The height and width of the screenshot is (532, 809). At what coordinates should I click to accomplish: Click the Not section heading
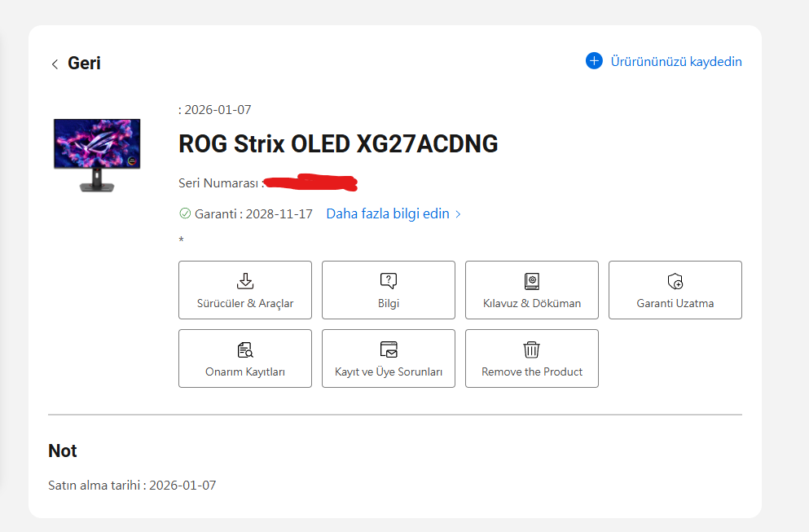[63, 451]
